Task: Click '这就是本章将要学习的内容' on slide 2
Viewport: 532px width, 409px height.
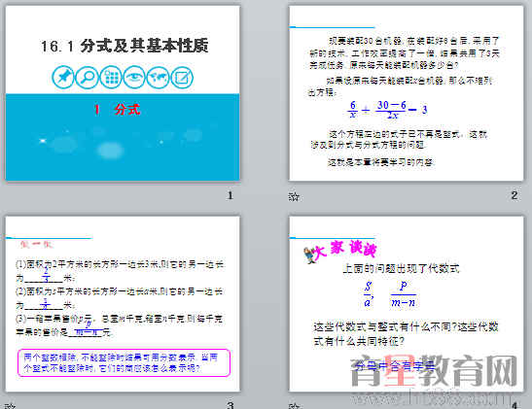Action: (x=380, y=162)
